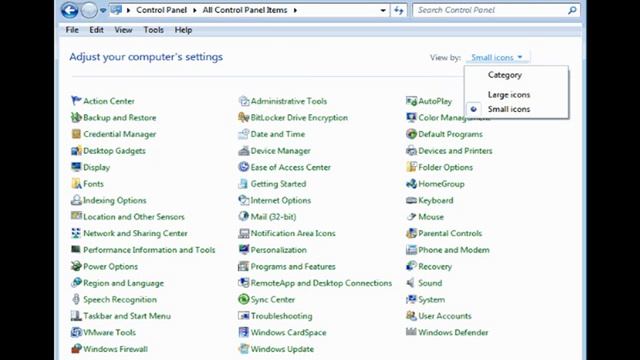The width and height of the screenshot is (640, 360).
Task: Click the Administrative Tools icon
Action: [x=244, y=100]
